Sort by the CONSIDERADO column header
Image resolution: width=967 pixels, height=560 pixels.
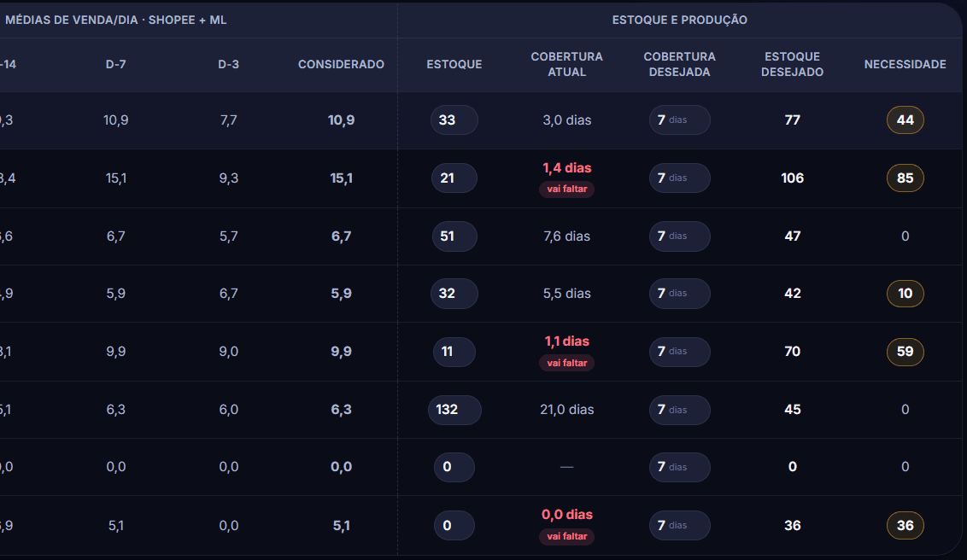(341, 64)
